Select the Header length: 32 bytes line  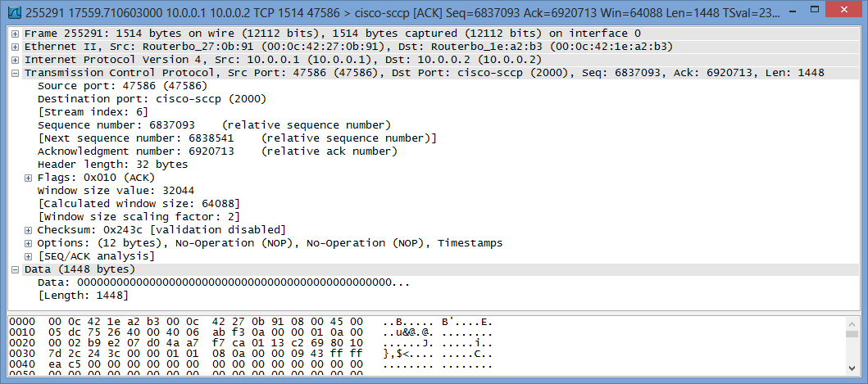[x=112, y=165]
